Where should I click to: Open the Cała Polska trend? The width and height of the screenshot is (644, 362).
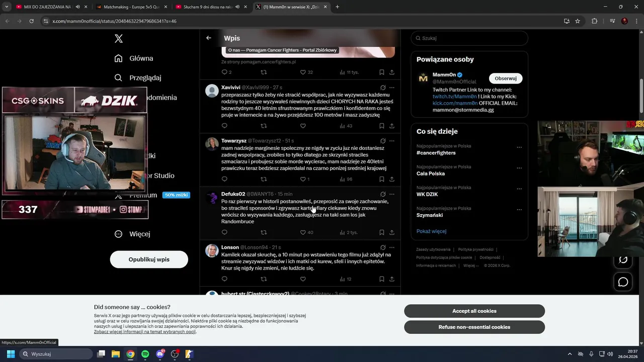click(431, 173)
